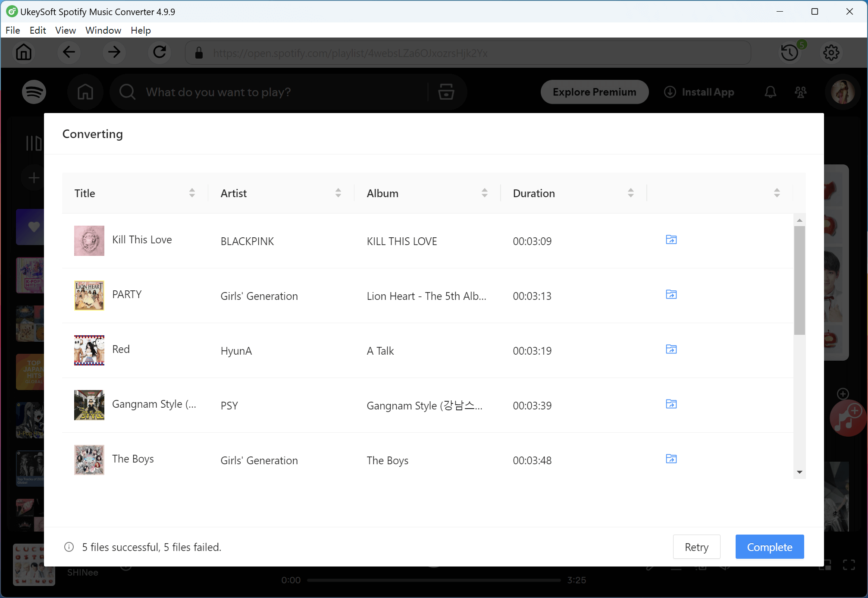The image size is (868, 598).
Task: Open output folder for Kill This Love
Action: pyautogui.click(x=671, y=239)
